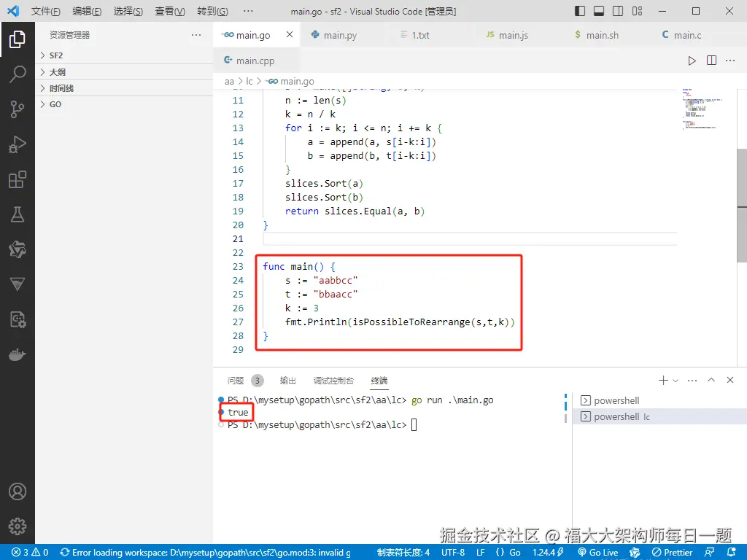Screen dimensions: 747x560
Task: Open Explorer panel More Actions ellipsis
Action: (x=196, y=35)
